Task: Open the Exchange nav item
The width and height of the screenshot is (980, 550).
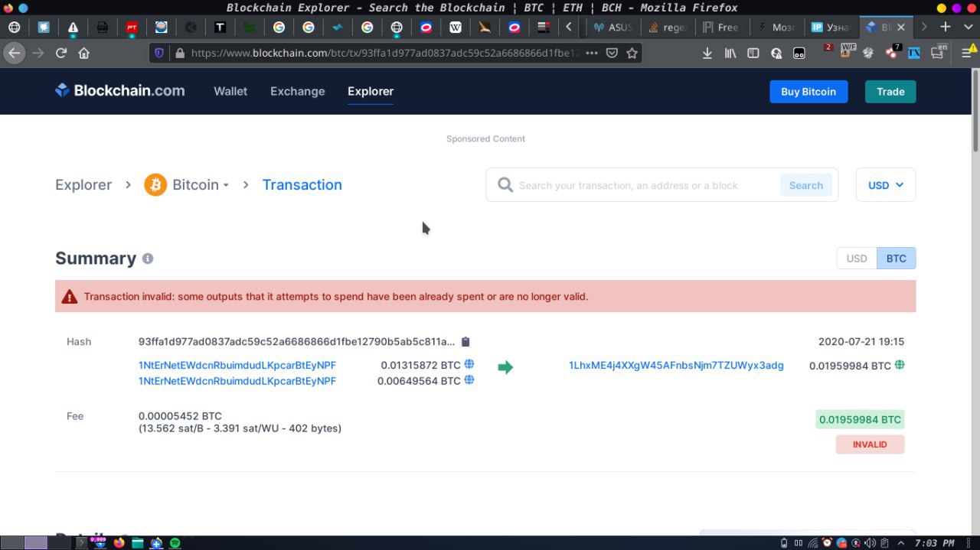Action: [297, 91]
